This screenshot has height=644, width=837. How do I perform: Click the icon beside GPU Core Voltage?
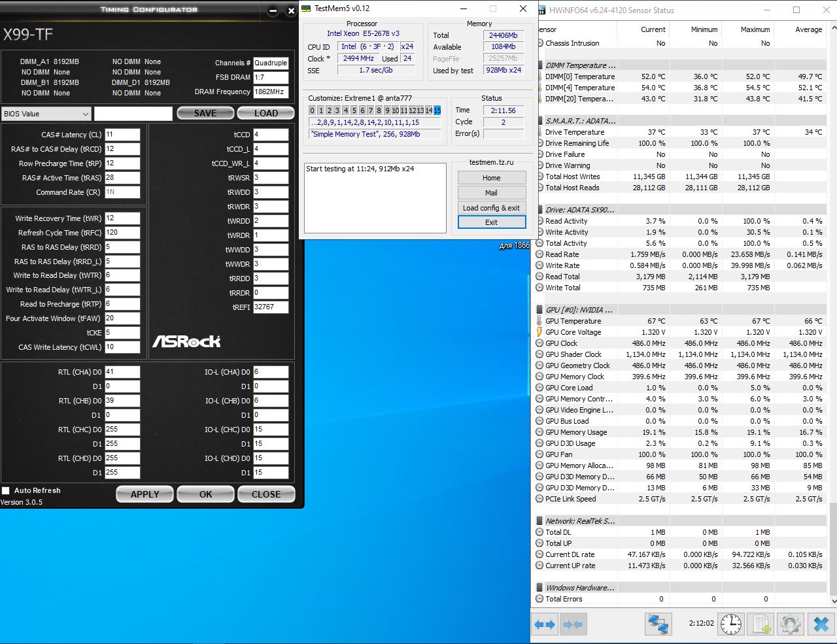(x=539, y=332)
